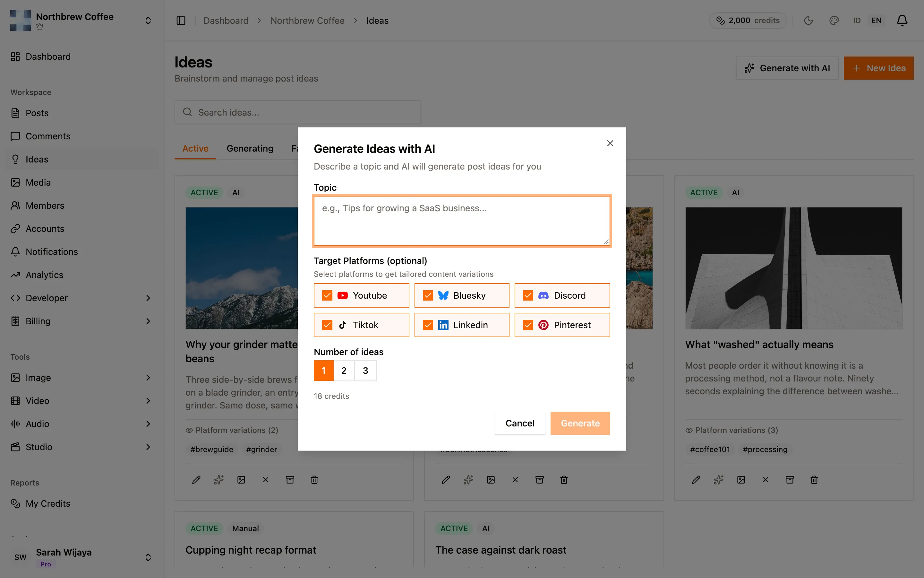Open the Northbrew Coffee workspace switcher
Viewport: 924px width, 578px height.
(x=81, y=21)
